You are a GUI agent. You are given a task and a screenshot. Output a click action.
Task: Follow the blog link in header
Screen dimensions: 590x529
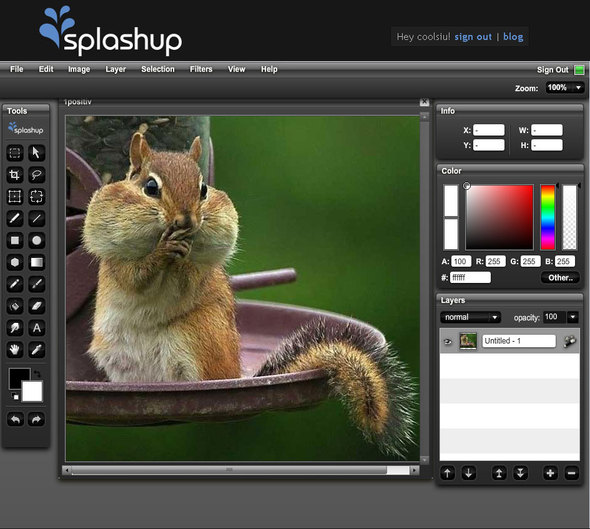pyautogui.click(x=513, y=36)
